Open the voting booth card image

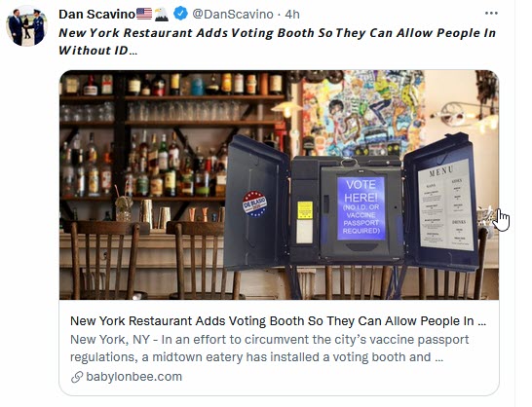point(279,185)
